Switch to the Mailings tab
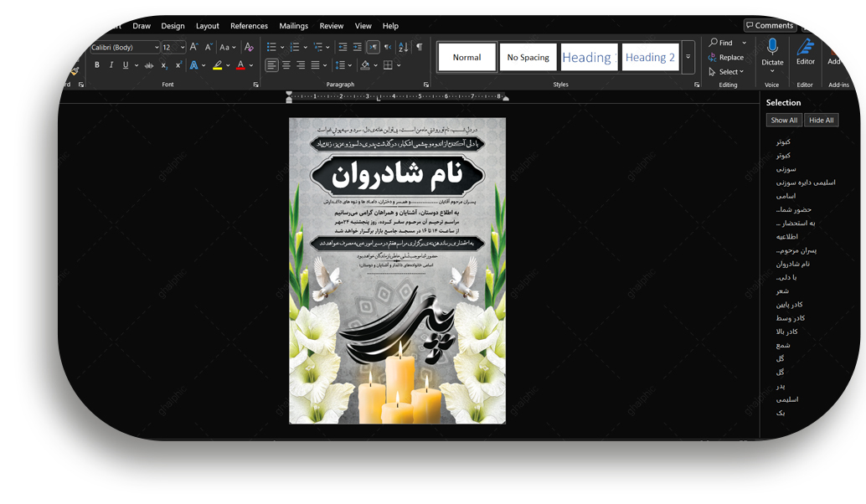This screenshot has width=866, height=504. point(294,26)
